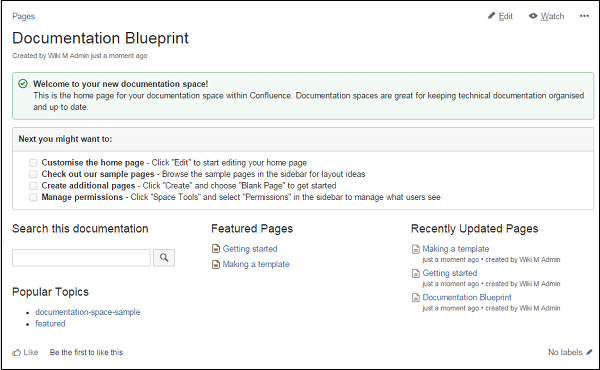Viewport: 600px width, 370px height.
Task: Open Getting started under Recently Updated Pages
Action: point(450,273)
